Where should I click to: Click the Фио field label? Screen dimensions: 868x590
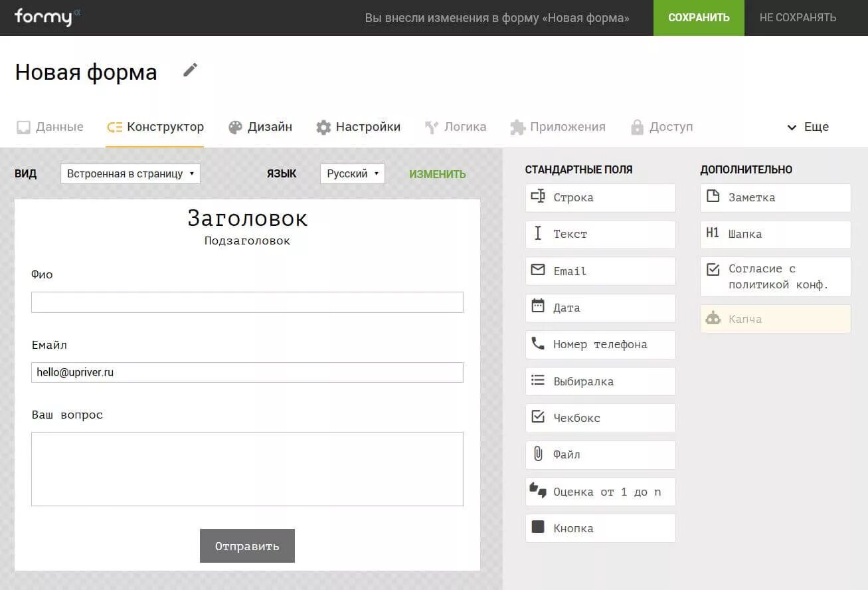point(42,274)
